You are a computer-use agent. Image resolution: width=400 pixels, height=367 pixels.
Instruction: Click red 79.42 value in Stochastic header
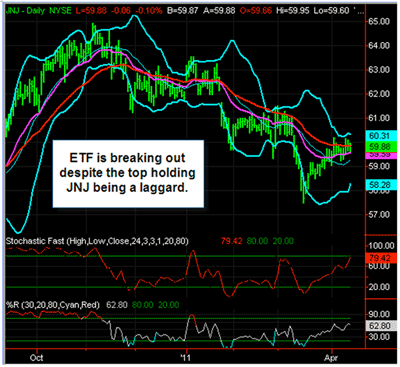[x=231, y=241]
